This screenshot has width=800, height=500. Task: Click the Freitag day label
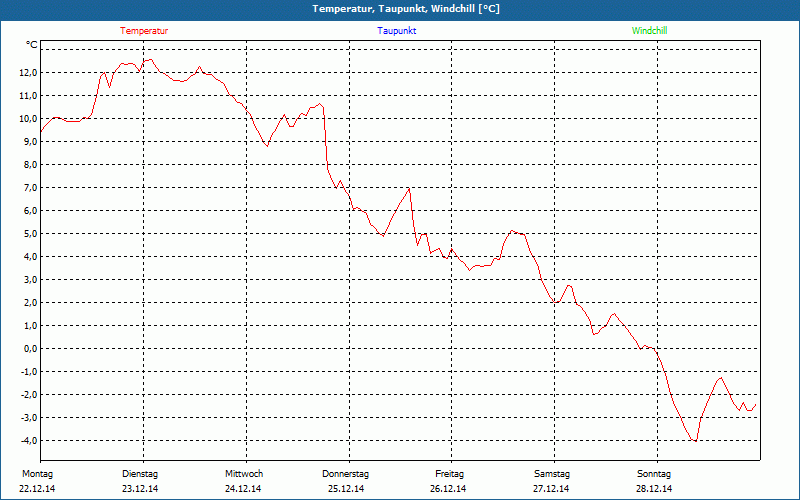(x=449, y=474)
